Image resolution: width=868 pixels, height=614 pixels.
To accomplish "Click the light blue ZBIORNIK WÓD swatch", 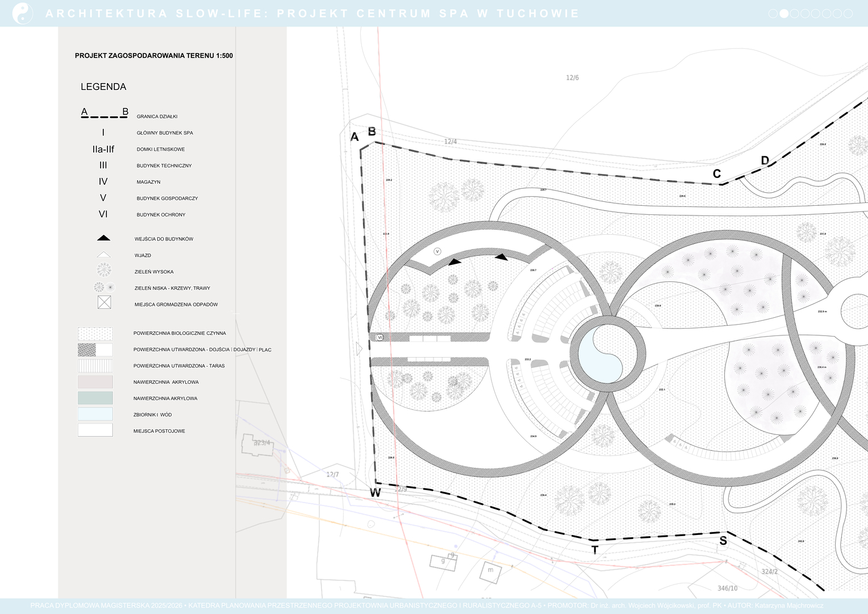I will tap(95, 414).
